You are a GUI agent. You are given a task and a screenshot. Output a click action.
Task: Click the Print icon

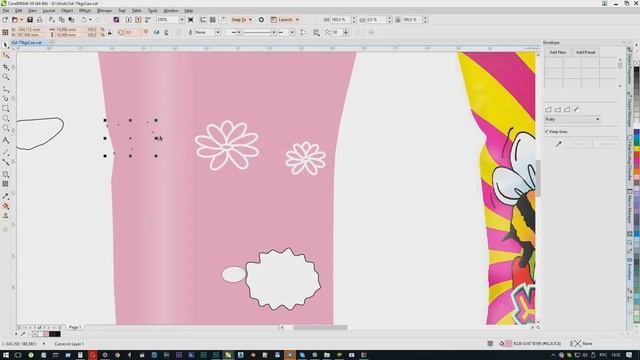point(40,20)
